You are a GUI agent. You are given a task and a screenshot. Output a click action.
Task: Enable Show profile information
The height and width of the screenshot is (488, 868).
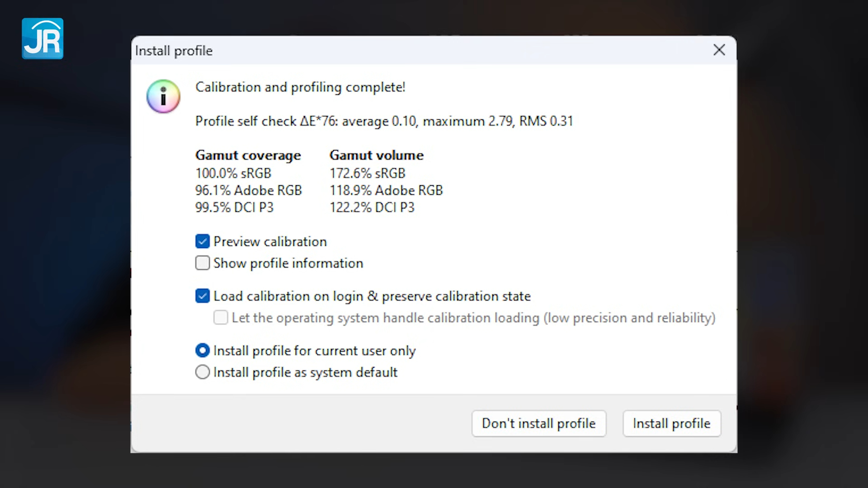coord(202,263)
